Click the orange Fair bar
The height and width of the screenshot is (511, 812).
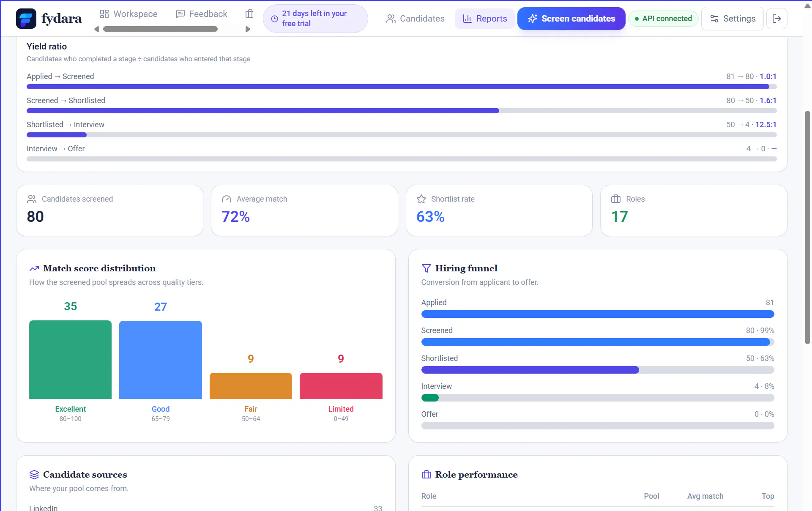click(251, 386)
